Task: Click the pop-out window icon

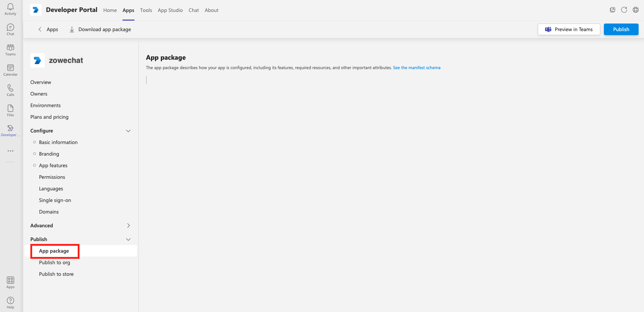Action: point(613,10)
